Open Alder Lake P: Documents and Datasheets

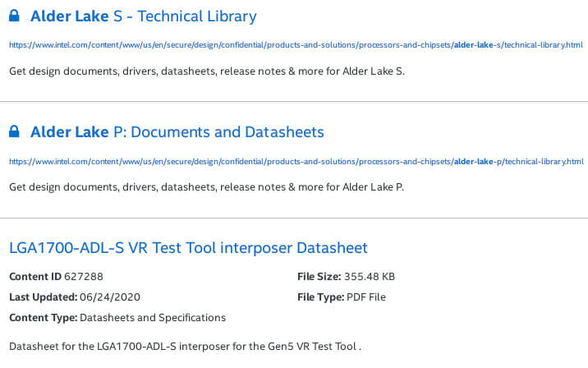pyautogui.click(x=177, y=132)
